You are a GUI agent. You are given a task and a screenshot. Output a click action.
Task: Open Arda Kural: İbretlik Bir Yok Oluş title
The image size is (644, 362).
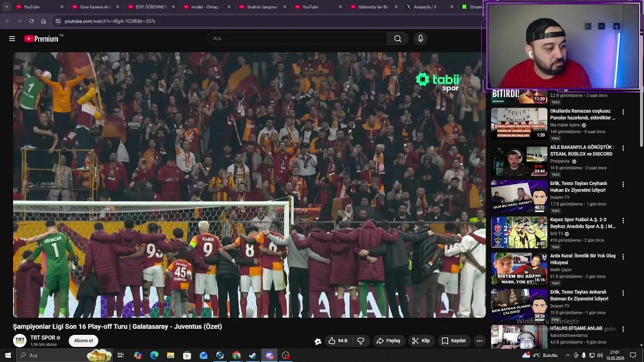583,259
